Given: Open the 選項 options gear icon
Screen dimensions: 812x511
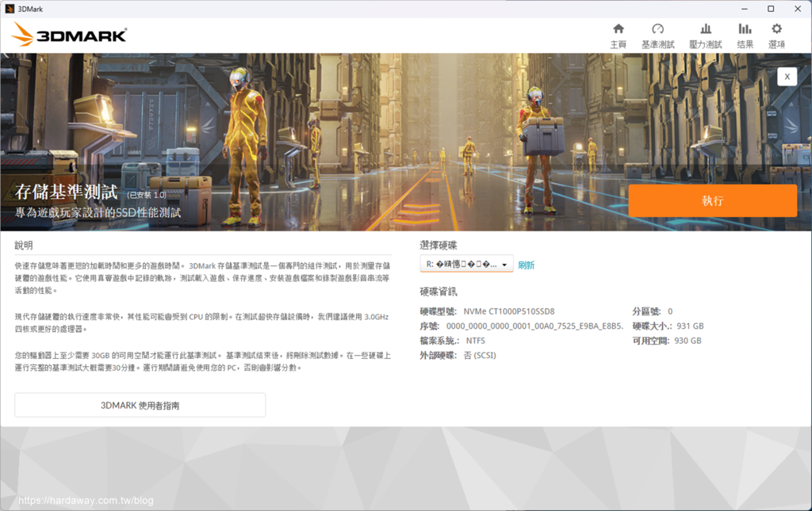Looking at the screenshot, I should pos(776,29).
